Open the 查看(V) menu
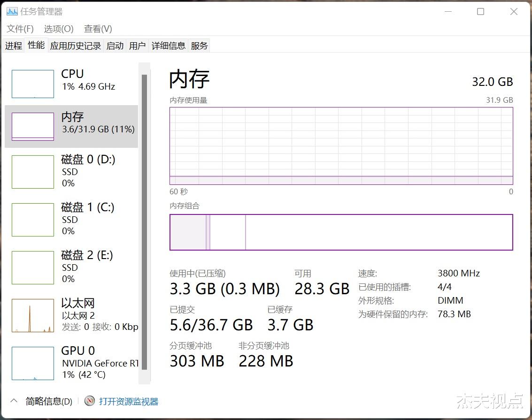Screen dimensions: 532x420 pyautogui.click(x=98, y=29)
